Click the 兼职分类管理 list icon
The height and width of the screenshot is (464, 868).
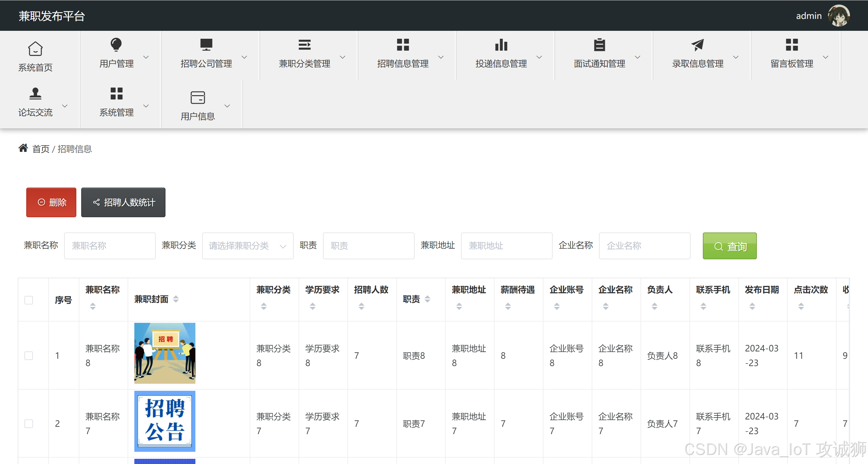pyautogui.click(x=304, y=45)
